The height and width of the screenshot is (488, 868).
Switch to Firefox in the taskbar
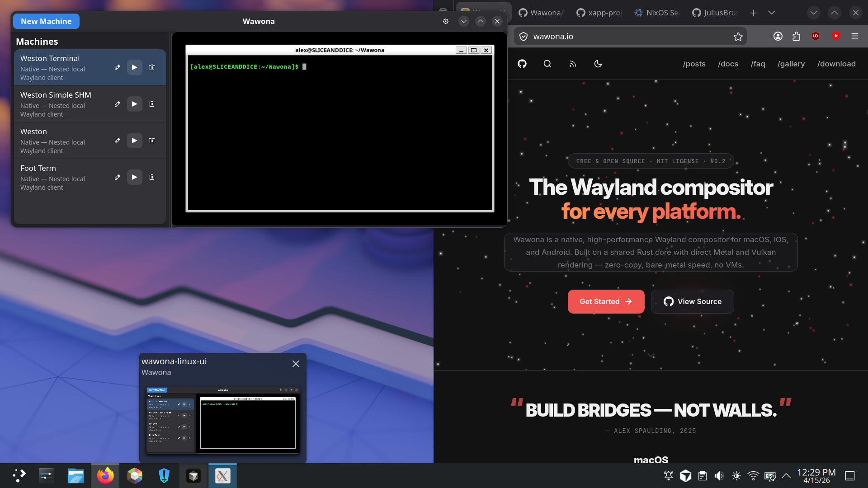105,476
